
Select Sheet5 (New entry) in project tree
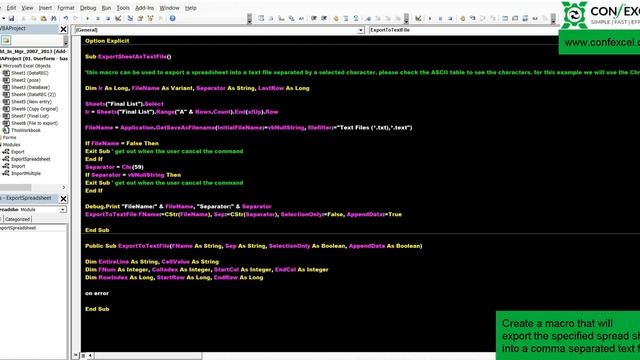(x=31, y=102)
